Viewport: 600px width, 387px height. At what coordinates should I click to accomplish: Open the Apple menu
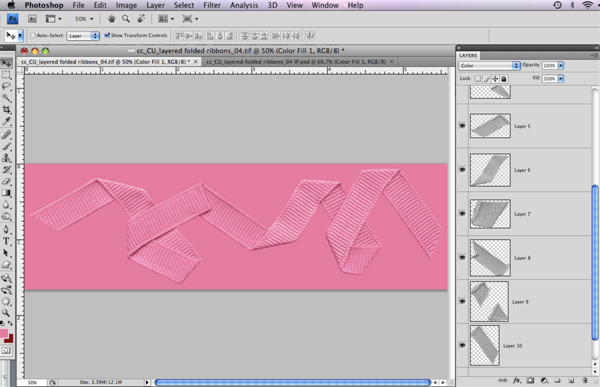pyautogui.click(x=11, y=5)
